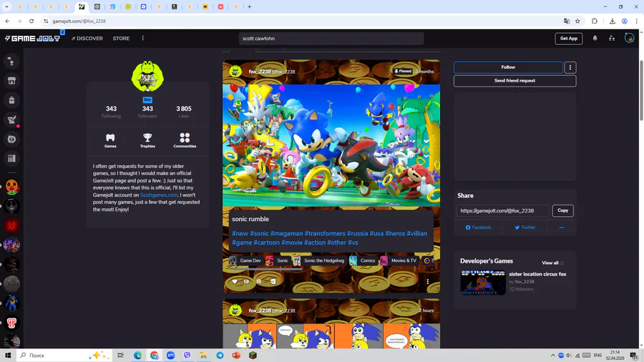644x362 pixels.
Task: Open the Games profile section
Action: pos(110,140)
